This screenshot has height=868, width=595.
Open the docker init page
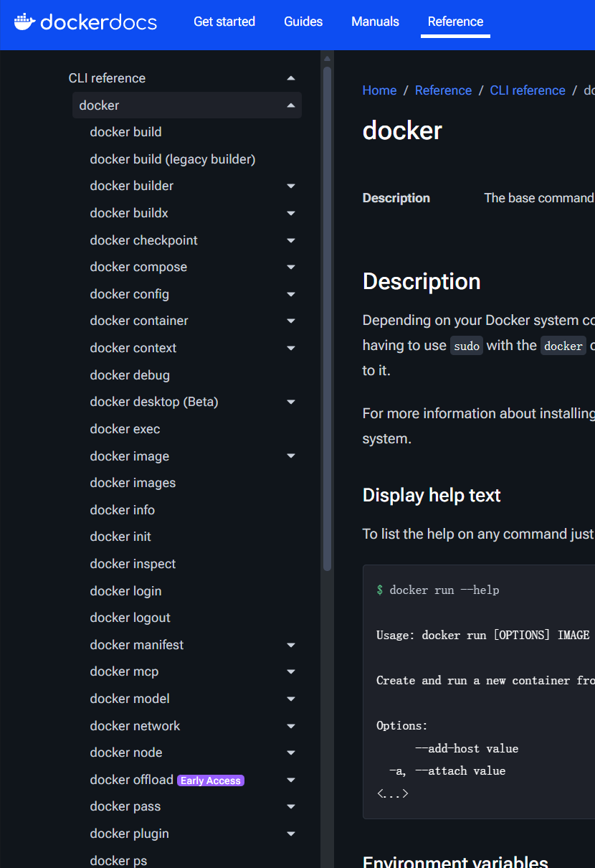tap(120, 537)
